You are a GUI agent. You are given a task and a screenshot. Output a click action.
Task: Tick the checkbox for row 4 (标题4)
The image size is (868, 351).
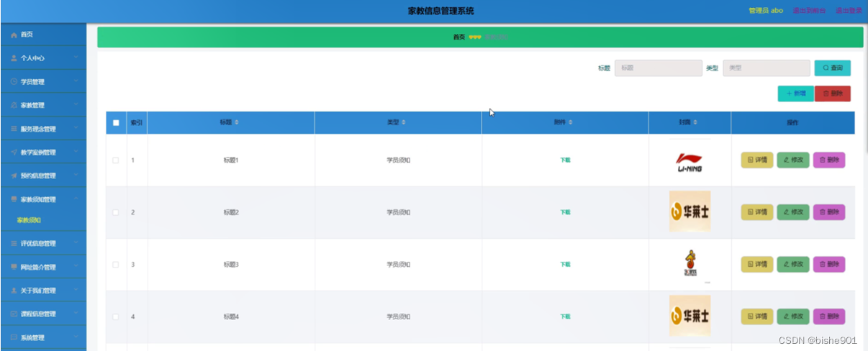click(116, 316)
